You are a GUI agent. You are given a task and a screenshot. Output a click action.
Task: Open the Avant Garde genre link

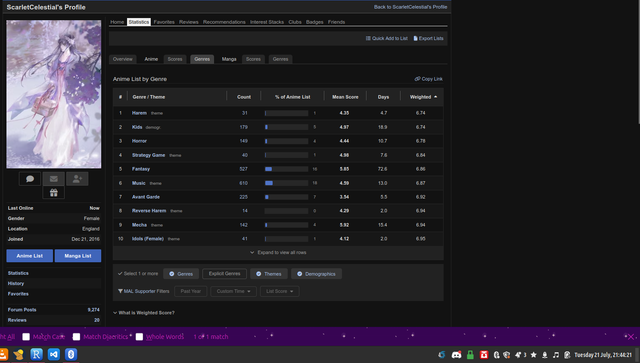[x=146, y=197]
